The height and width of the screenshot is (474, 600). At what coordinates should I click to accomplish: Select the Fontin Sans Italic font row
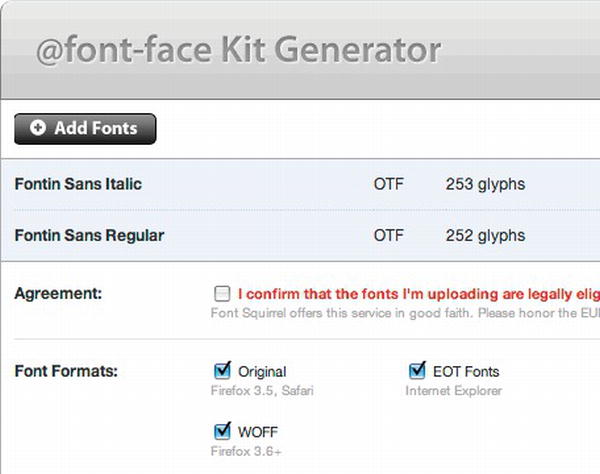click(78, 184)
